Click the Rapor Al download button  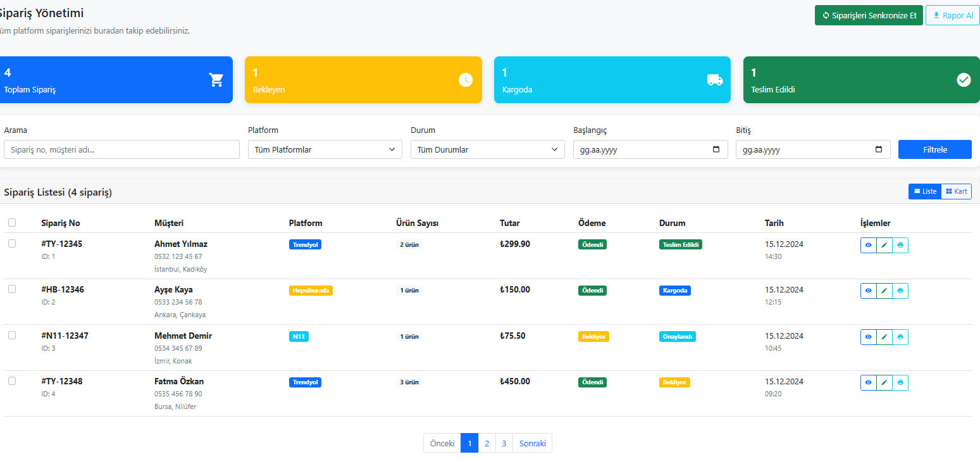(953, 15)
